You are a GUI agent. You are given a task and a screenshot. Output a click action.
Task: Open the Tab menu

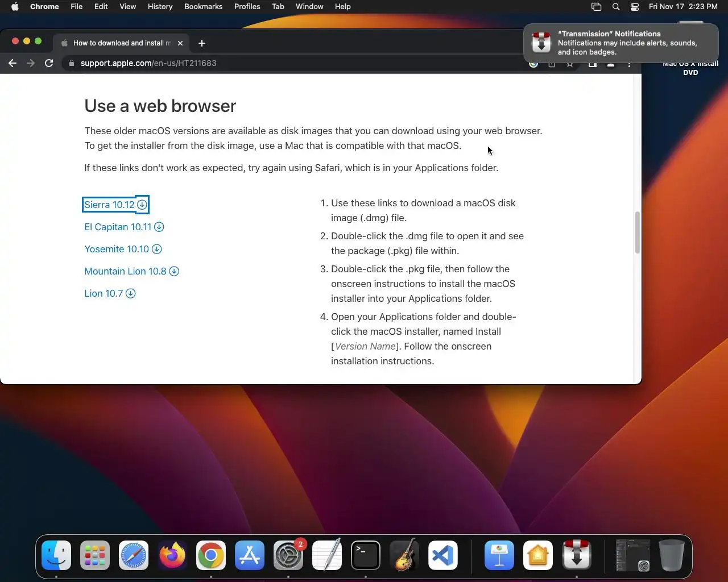278,6
